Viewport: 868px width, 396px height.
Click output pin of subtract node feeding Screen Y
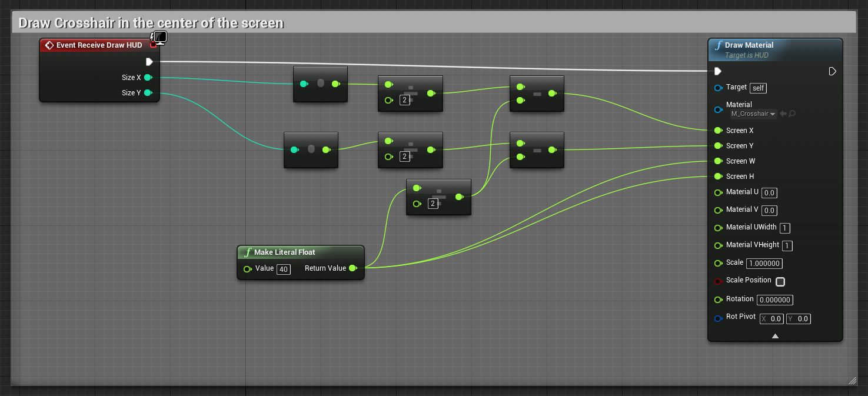click(553, 150)
